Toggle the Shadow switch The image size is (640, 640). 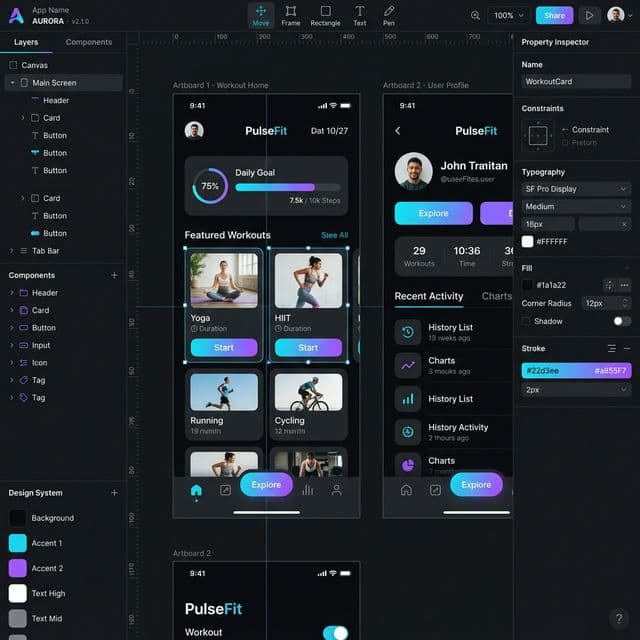[622, 321]
